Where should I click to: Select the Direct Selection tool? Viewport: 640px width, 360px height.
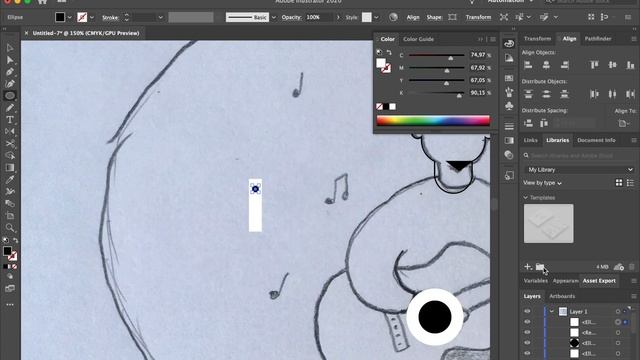(x=10, y=60)
